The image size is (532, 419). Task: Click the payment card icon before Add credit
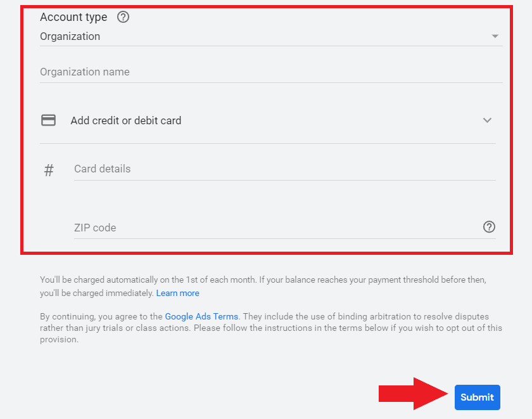click(49, 120)
